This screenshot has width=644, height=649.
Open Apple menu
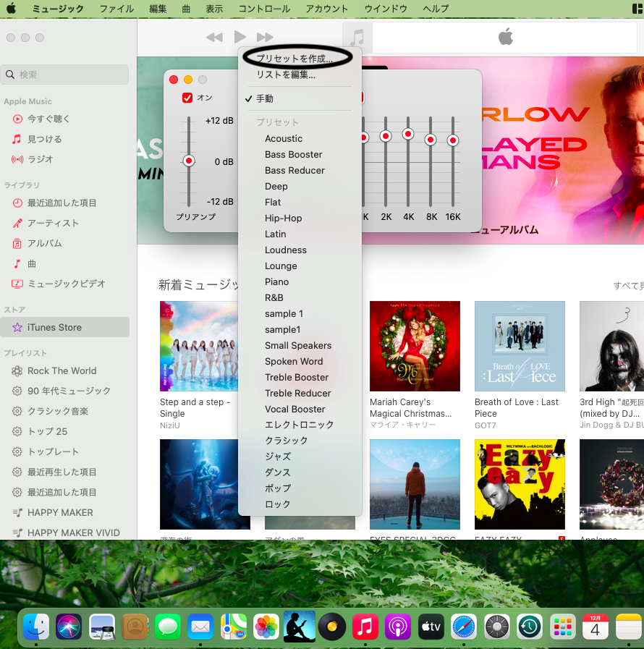click(x=11, y=8)
